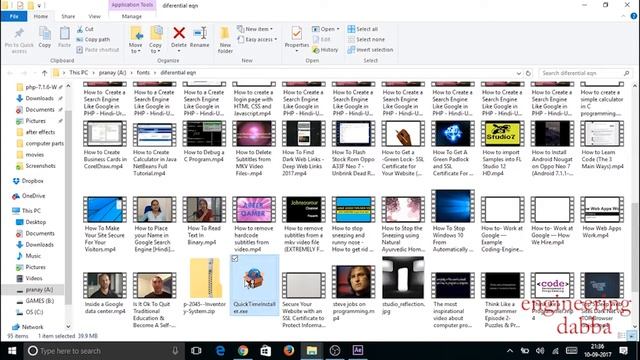Image resolution: width=640 pixels, height=360 pixels.
Task: Switch to the Share tab
Action: tap(68, 16)
